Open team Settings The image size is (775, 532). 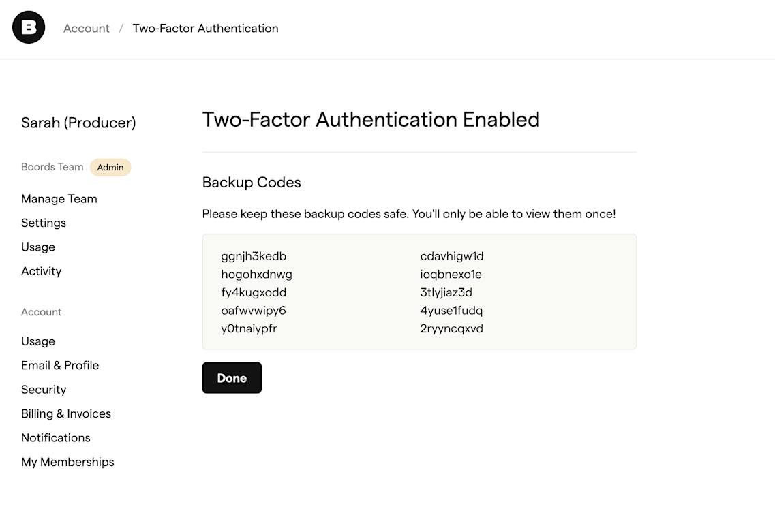(44, 223)
